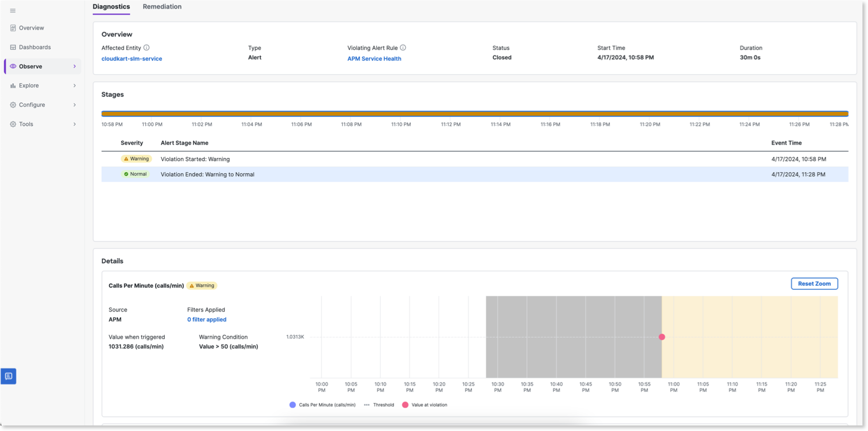Screen dimensions: 868x431
Task: Click the orange stages timeline bar
Action: (475, 114)
